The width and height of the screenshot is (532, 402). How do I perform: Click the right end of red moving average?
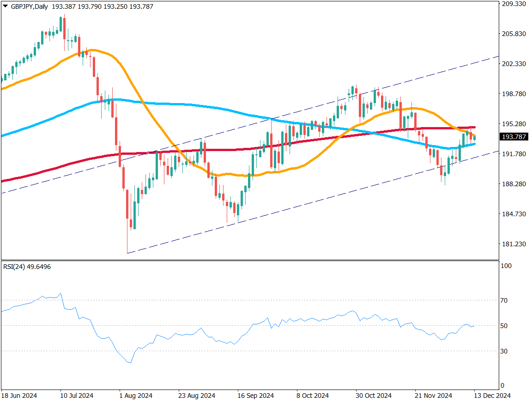coord(474,127)
